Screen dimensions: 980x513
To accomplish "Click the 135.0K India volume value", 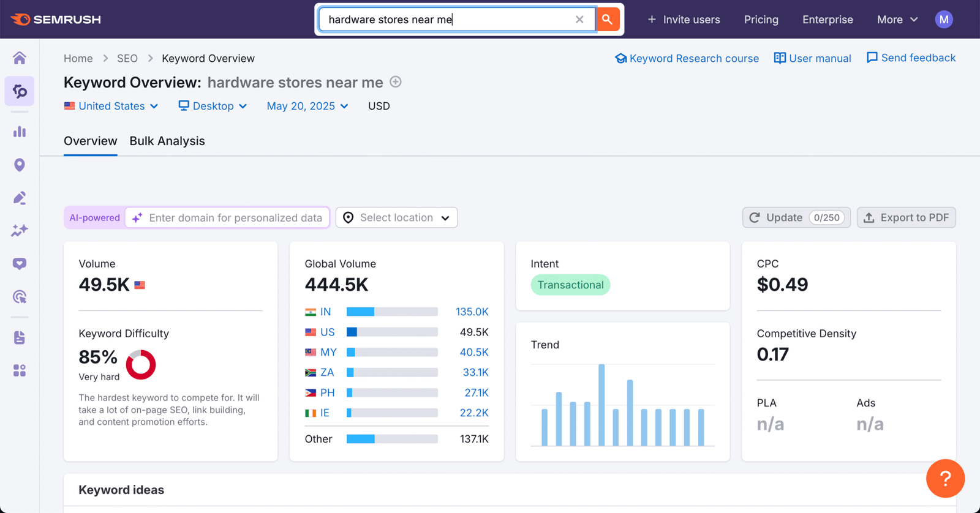I will coord(472,312).
